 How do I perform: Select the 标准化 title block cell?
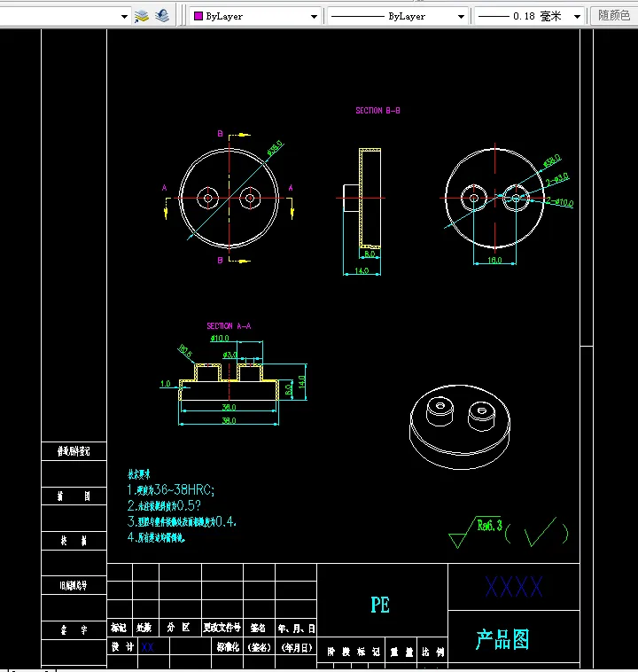(x=228, y=646)
